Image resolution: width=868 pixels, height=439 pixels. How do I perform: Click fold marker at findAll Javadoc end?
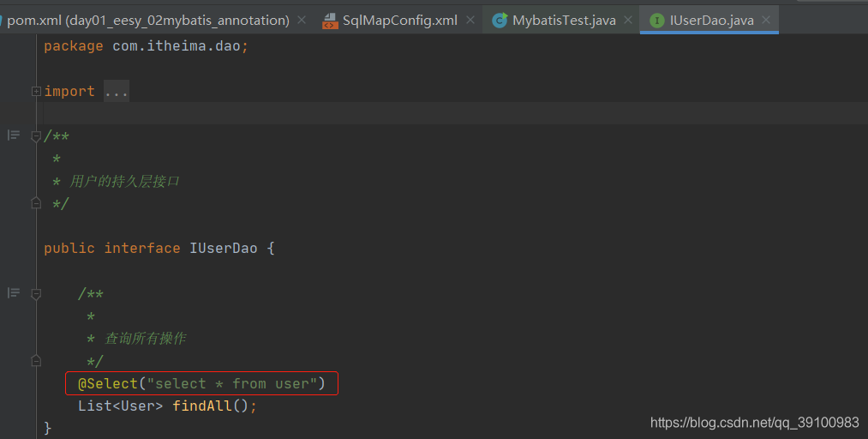click(36, 360)
